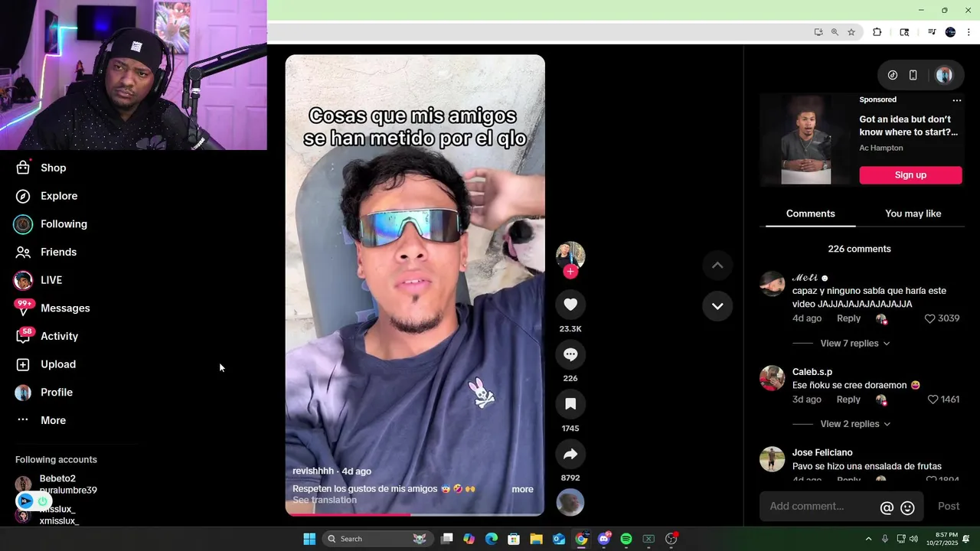Open comments via speech bubble icon
Image resolution: width=980 pixels, height=551 pixels.
pos(570,354)
